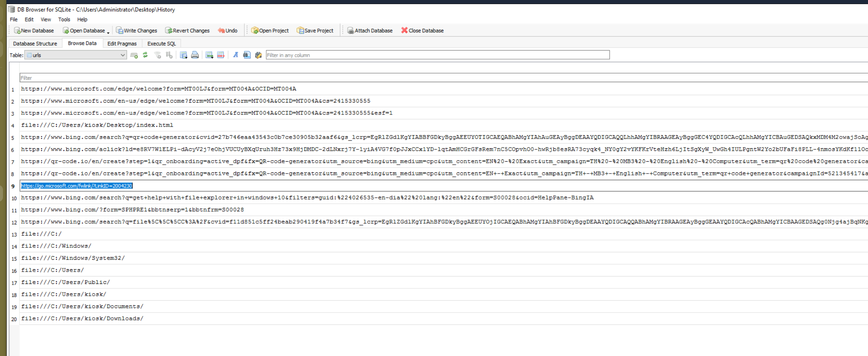Select the file:///C:/Windows/ cell
Screen dimensions: 868x356
444,246
